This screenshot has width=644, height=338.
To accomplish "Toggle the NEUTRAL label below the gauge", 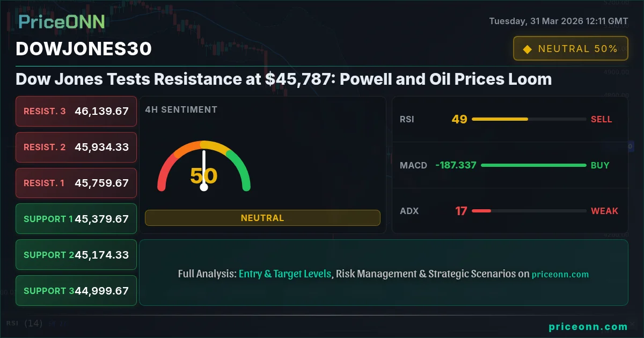I will pos(262,218).
